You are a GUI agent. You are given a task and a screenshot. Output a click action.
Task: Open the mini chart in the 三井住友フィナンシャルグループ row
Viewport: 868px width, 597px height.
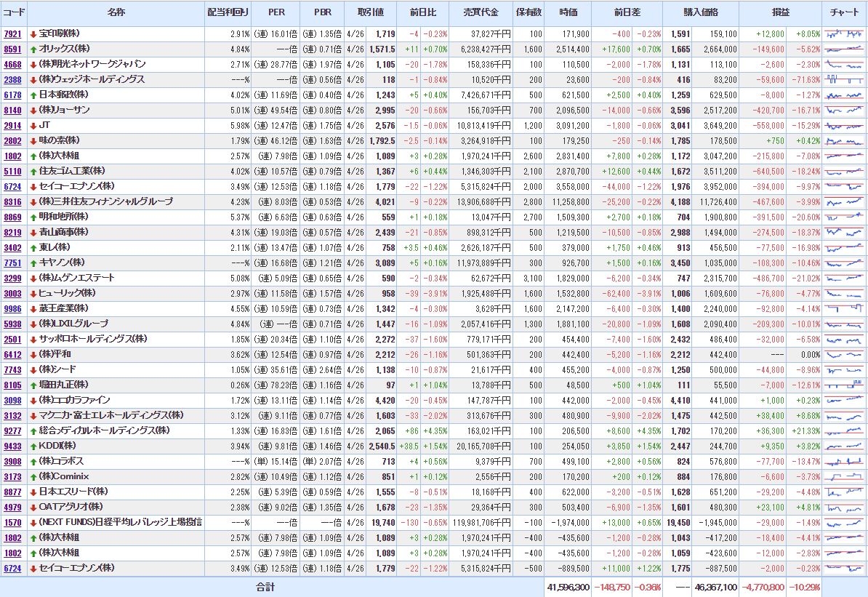click(x=844, y=202)
